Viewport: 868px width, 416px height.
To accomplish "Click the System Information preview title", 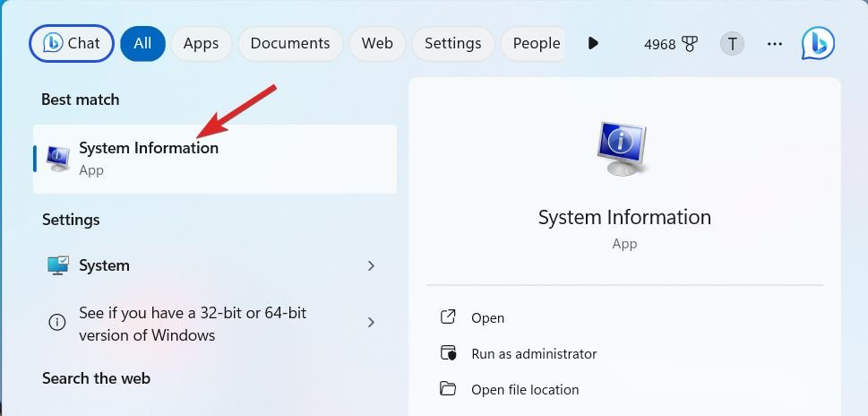I will (624, 217).
